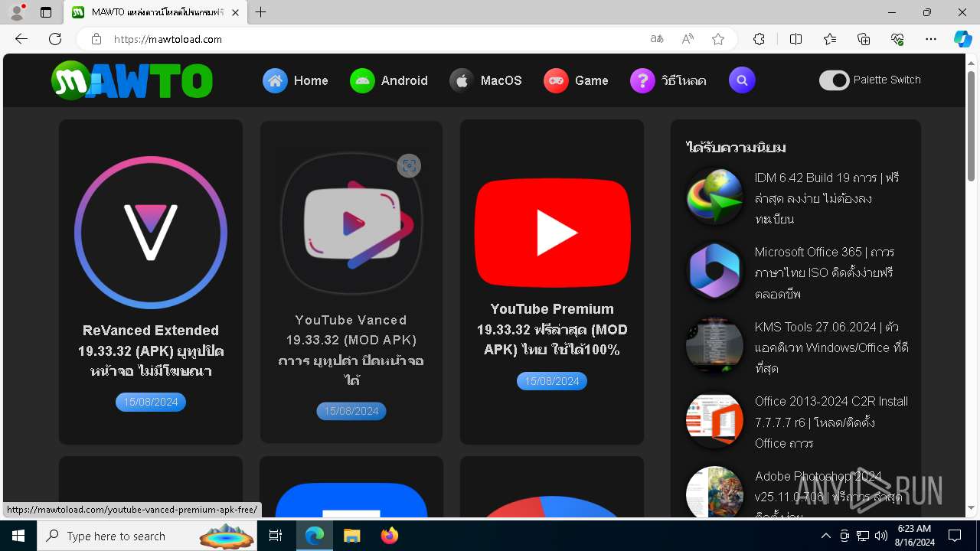This screenshot has width=980, height=551.
Task: Open Task View on taskbar
Action: coord(276,536)
